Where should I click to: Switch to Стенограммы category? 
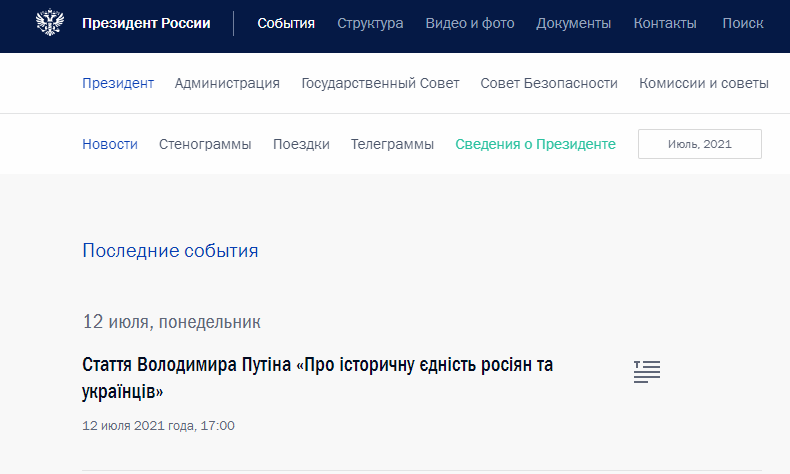pos(205,144)
